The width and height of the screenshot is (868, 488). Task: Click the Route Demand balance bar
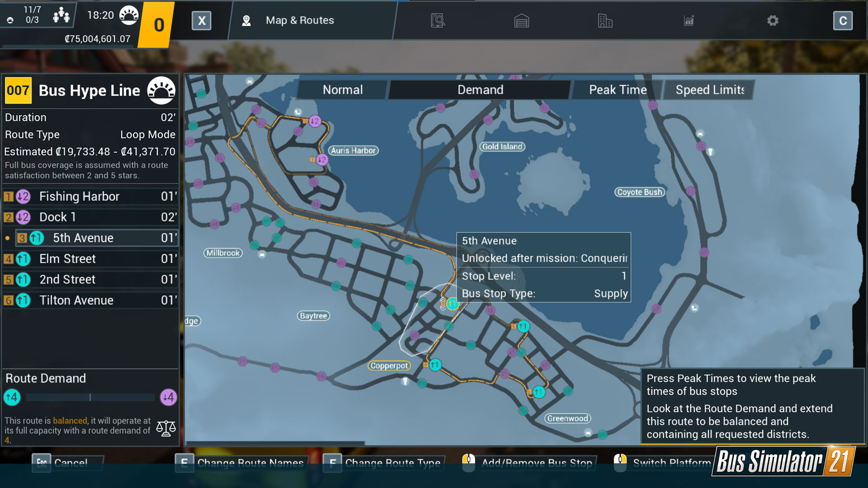click(90, 397)
